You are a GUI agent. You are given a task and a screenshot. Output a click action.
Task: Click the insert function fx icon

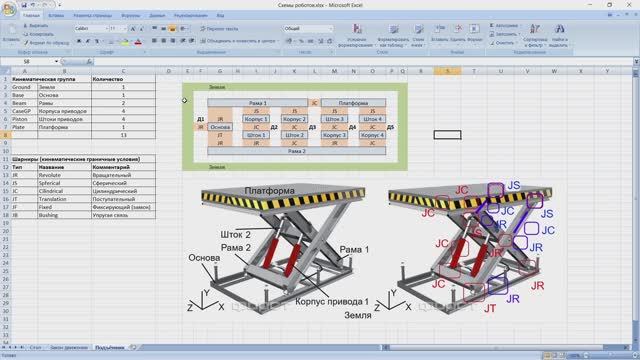pyautogui.click(x=89, y=62)
